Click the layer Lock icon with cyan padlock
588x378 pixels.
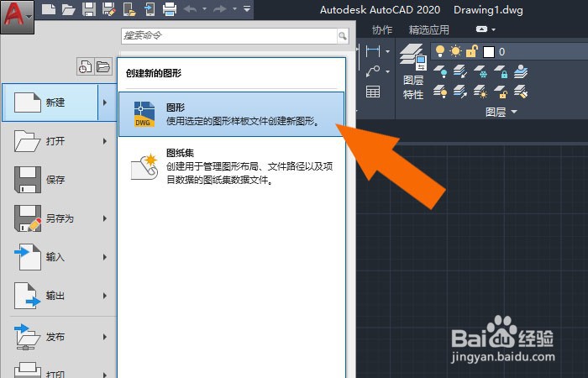[x=501, y=71]
